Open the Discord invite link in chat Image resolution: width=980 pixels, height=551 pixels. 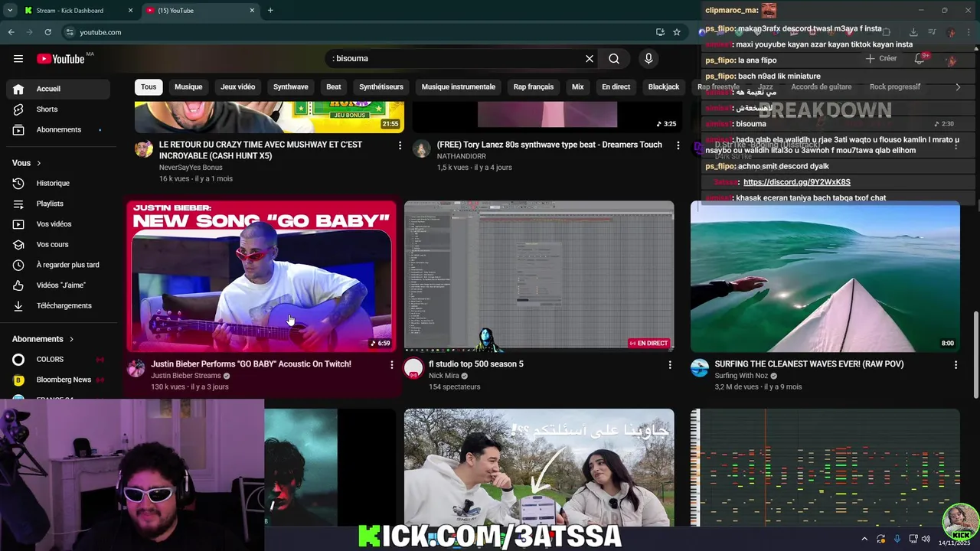[797, 182]
